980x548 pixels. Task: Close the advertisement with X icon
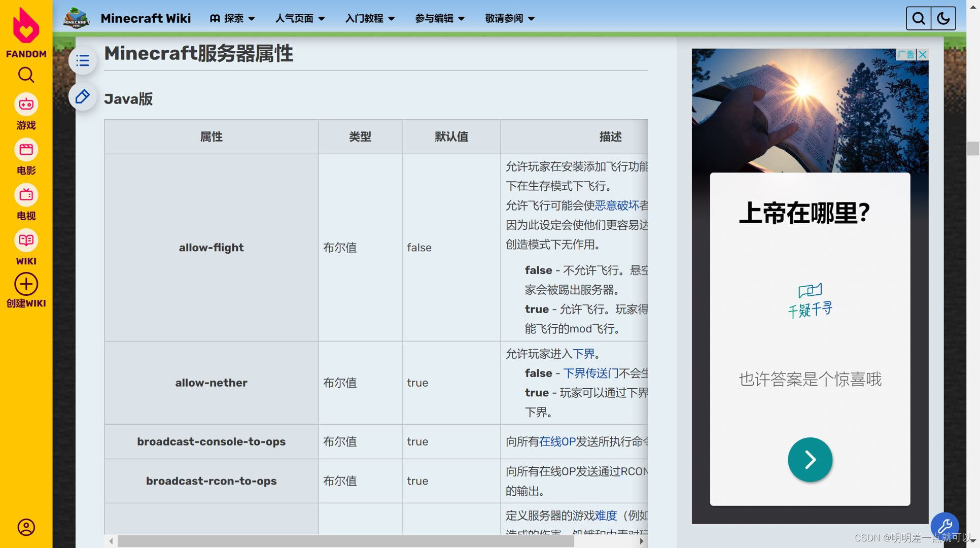[x=923, y=54]
